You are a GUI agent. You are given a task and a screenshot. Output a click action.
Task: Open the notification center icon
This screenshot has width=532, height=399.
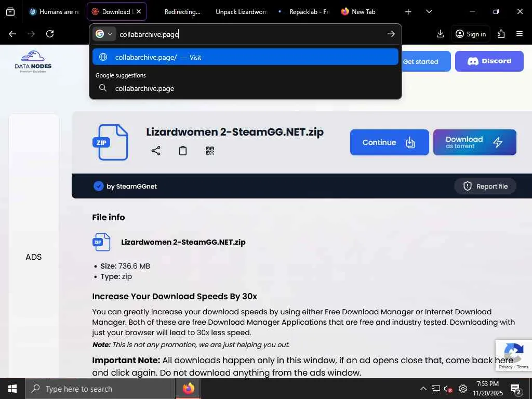point(515,389)
